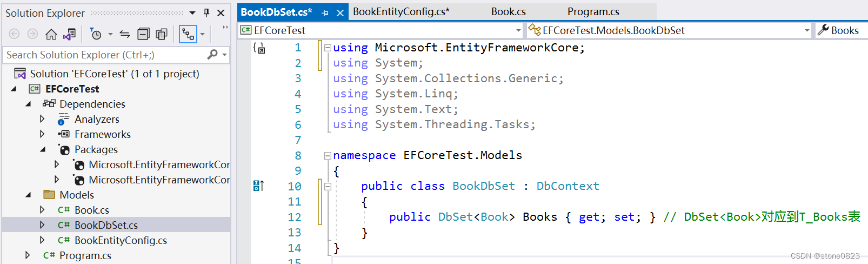Select the Dependencies tree item

pyautogui.click(x=92, y=104)
